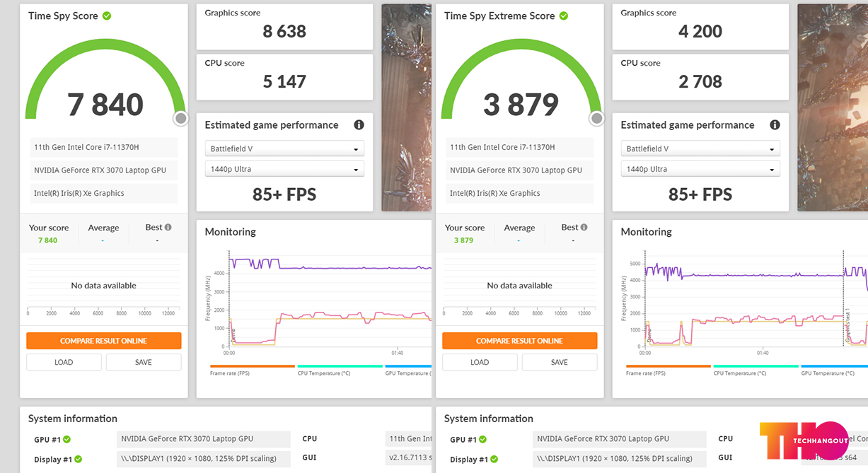Click the Graphics score value 4 200

pos(700,31)
